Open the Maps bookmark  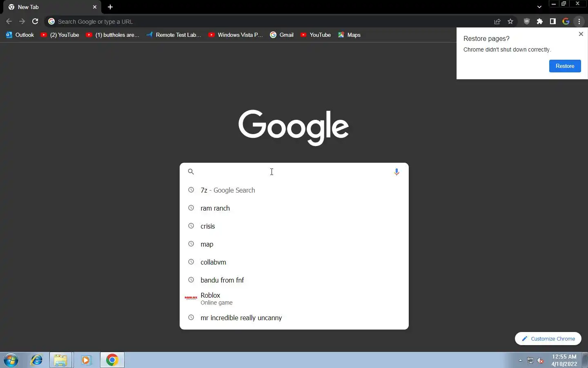coord(350,35)
